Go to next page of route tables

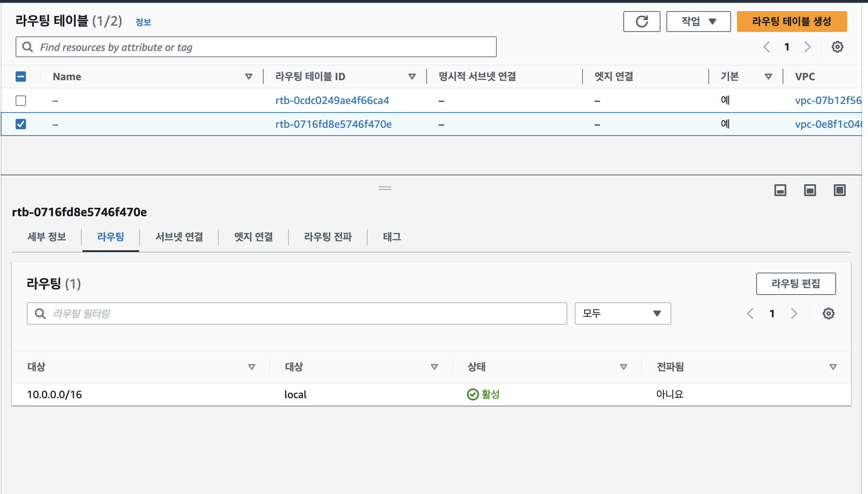(x=807, y=47)
